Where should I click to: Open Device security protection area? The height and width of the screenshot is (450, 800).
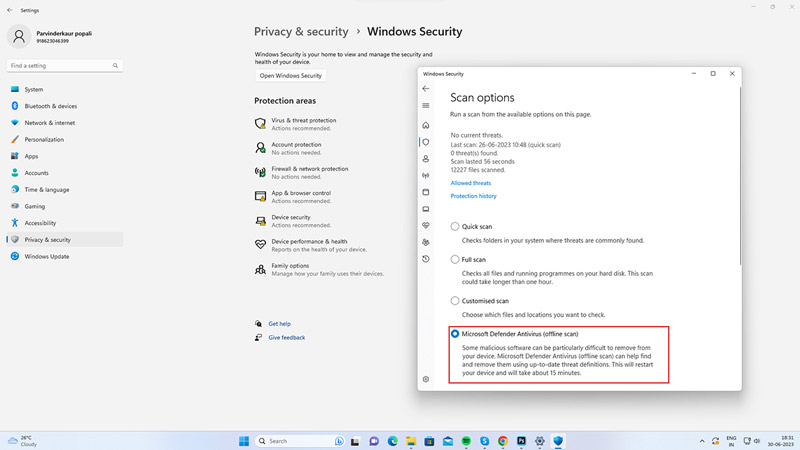tap(293, 221)
